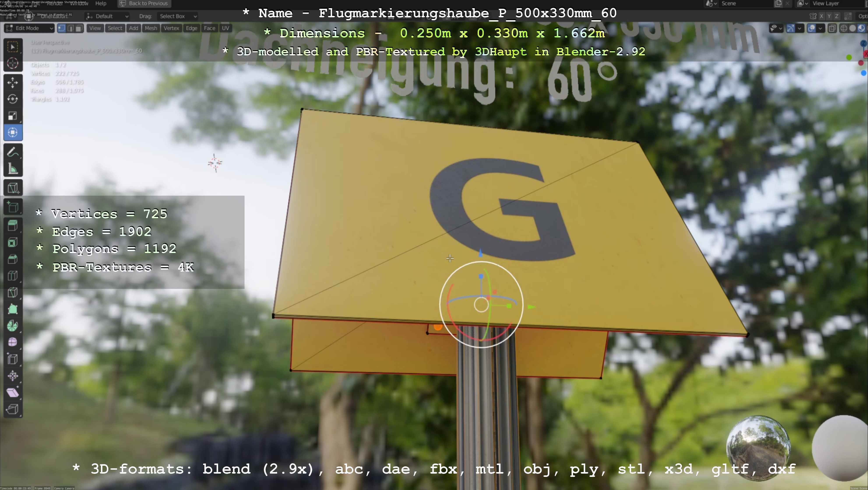This screenshot has width=868, height=490.
Task: Toggle viewport X-ray display
Action: (x=832, y=28)
